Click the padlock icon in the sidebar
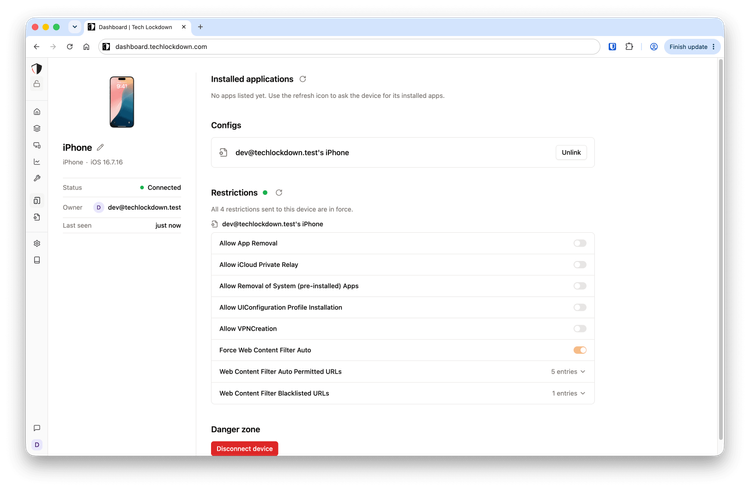The width and height of the screenshot is (750, 490). pos(37,84)
